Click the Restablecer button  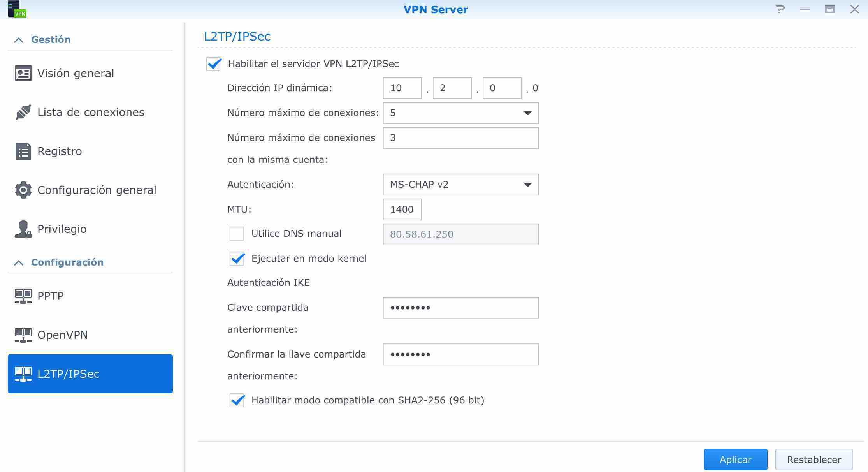tap(814, 460)
